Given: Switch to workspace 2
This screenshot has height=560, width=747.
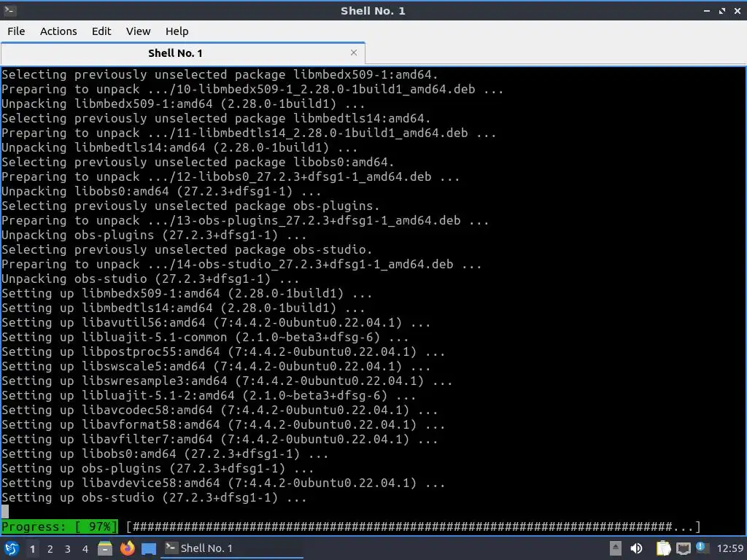Looking at the screenshot, I should [x=50, y=548].
